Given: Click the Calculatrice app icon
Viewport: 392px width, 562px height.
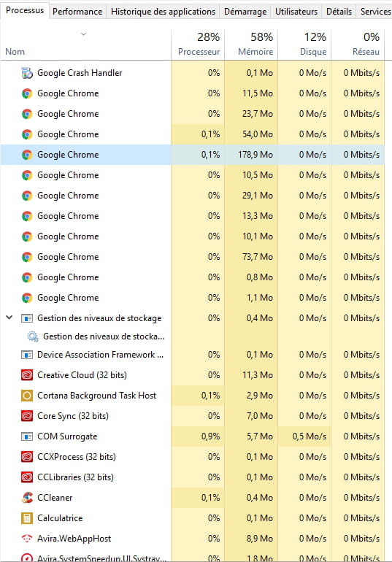Looking at the screenshot, I should (27, 518).
